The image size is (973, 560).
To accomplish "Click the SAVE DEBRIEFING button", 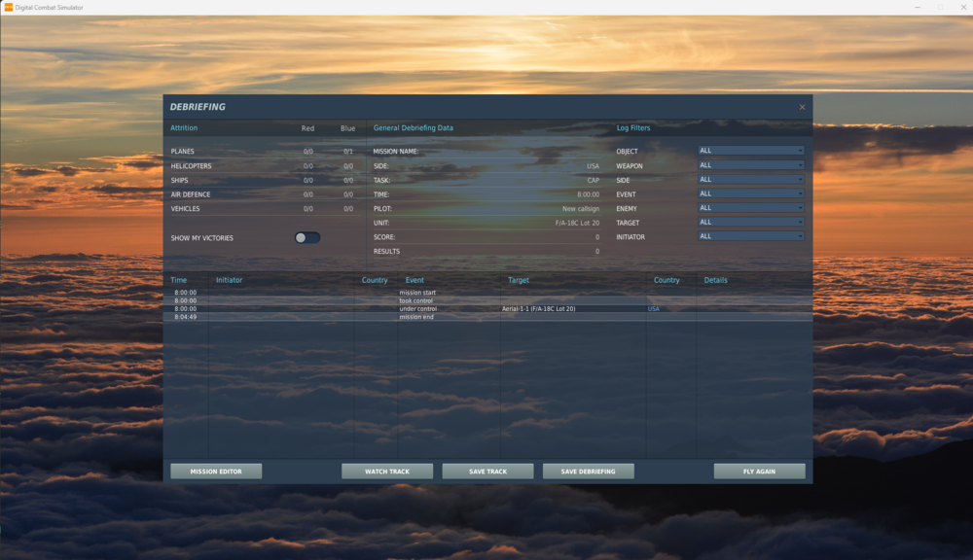I will pyautogui.click(x=589, y=471).
